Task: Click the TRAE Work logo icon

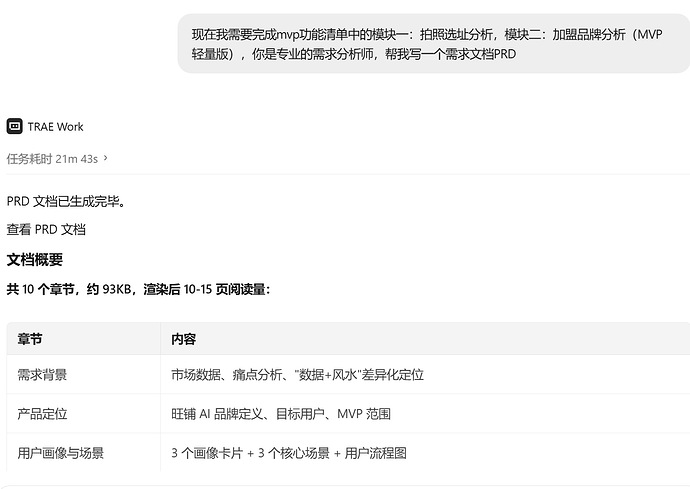Action: tap(15, 126)
